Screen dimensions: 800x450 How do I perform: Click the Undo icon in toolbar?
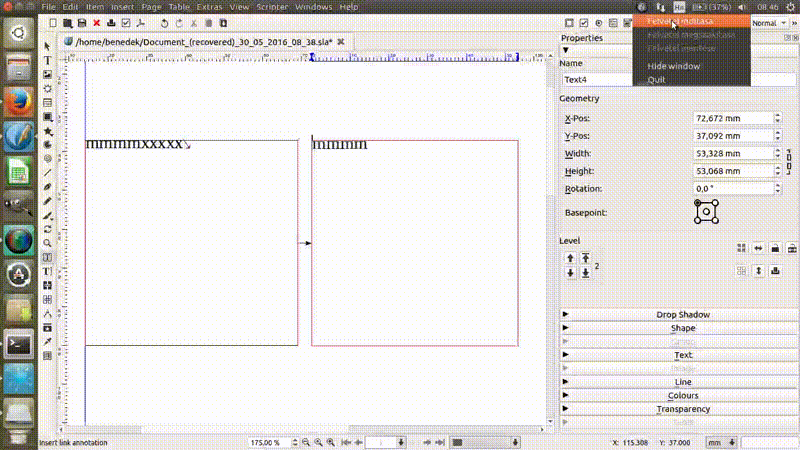pyautogui.click(x=163, y=22)
